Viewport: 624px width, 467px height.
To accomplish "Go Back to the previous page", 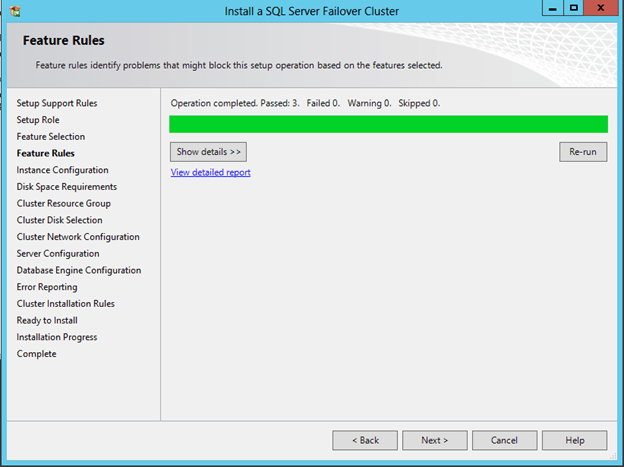I will [x=364, y=440].
